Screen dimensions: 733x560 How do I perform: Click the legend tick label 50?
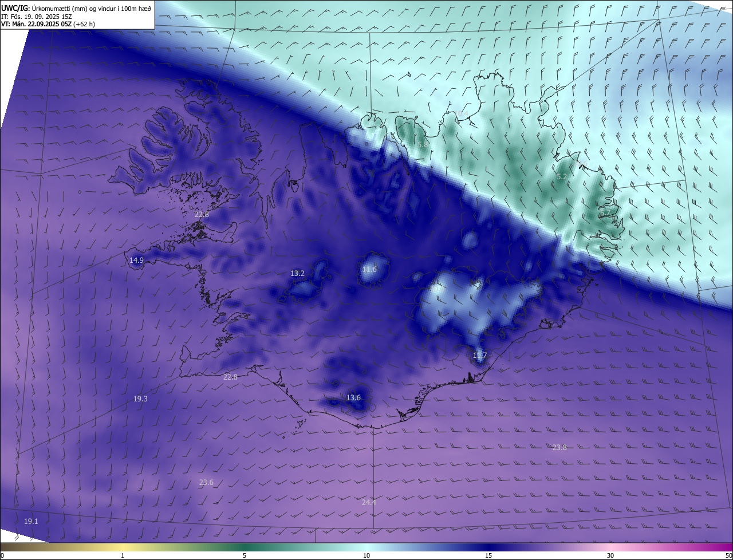728,555
